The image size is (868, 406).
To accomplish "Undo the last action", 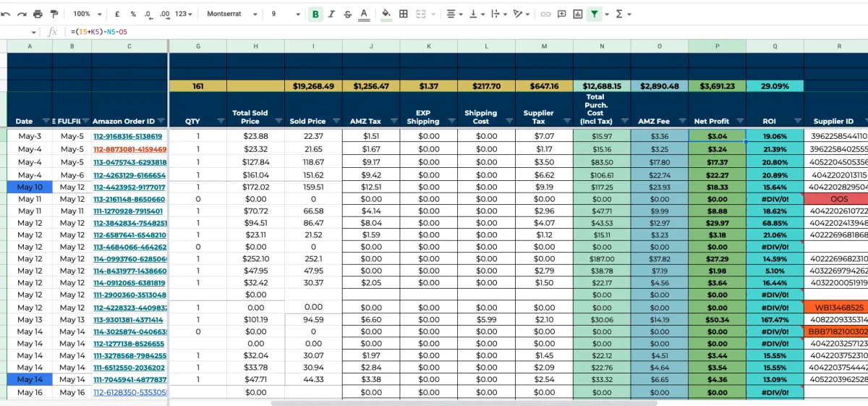I will (7, 14).
